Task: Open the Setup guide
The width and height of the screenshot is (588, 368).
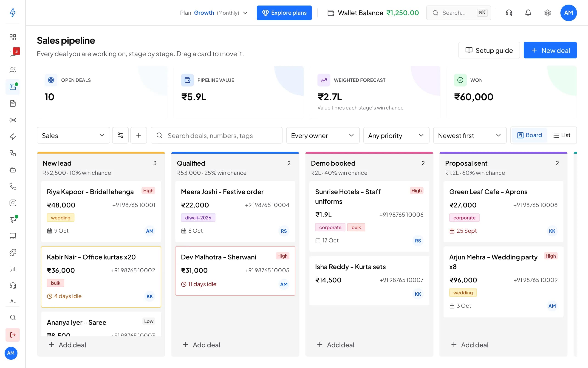Action: [489, 50]
